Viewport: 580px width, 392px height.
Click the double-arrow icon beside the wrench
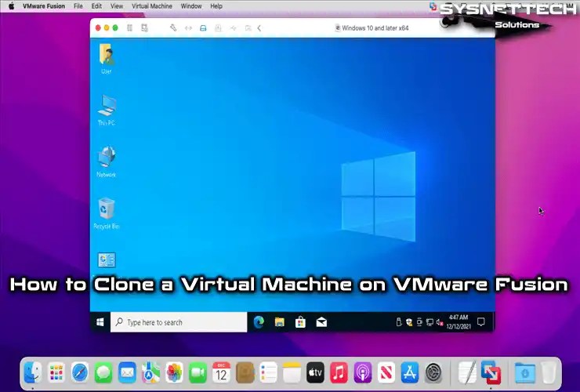pyautogui.click(x=188, y=28)
